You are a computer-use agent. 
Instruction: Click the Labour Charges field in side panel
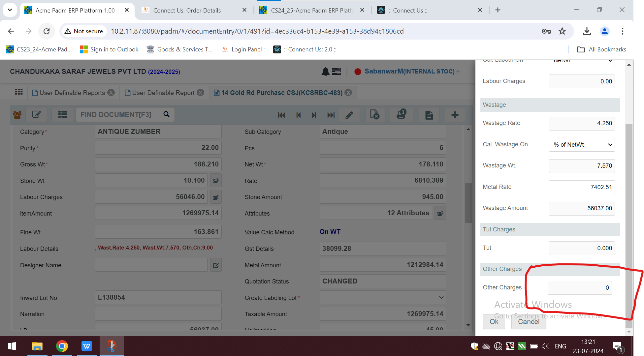[582, 81]
